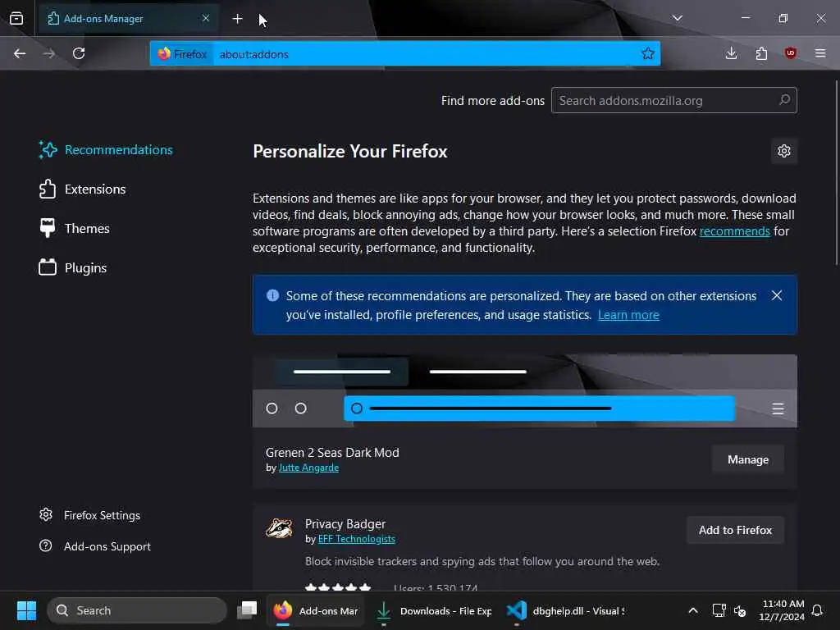Screen dimensions: 840x630
Task: Open the Plugins category
Action: (x=73, y=268)
